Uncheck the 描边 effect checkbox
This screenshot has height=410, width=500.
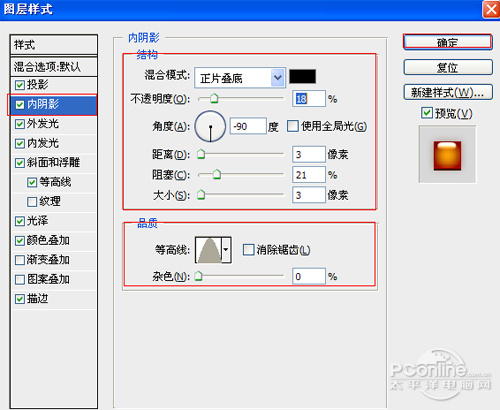[20, 299]
